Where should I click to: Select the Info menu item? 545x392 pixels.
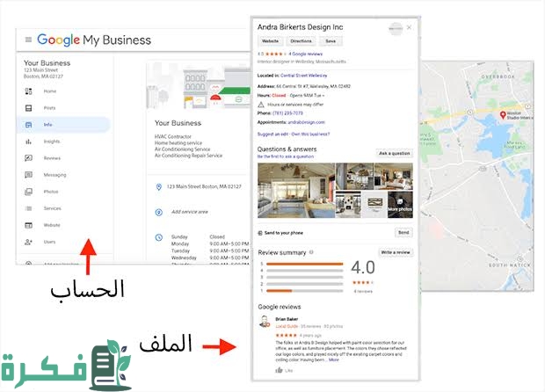tap(48, 125)
